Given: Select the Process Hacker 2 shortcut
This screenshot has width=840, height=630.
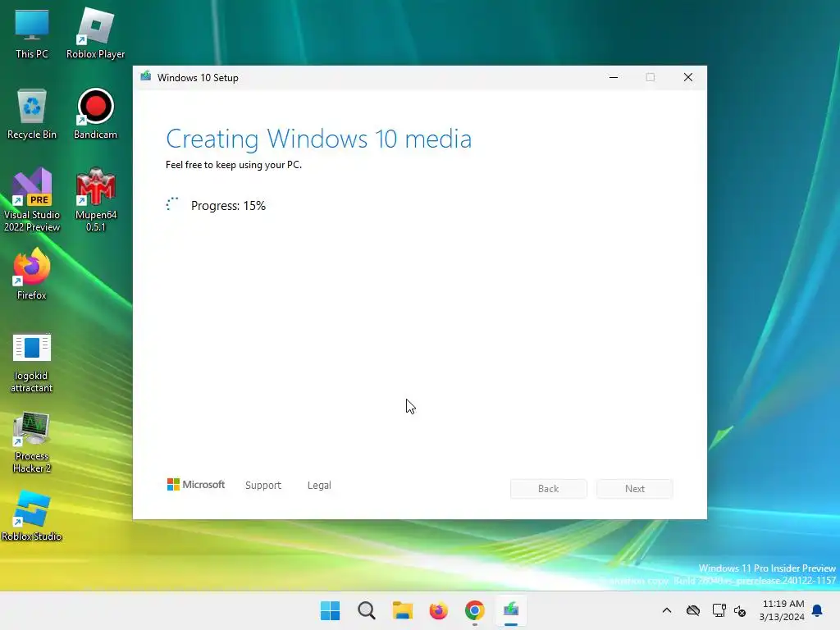Looking at the screenshot, I should (x=32, y=442).
